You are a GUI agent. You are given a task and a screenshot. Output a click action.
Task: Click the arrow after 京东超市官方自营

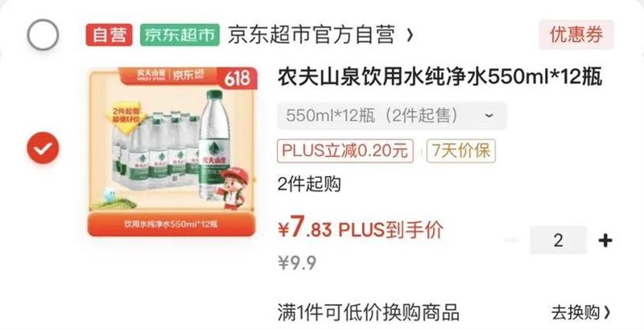point(410,35)
